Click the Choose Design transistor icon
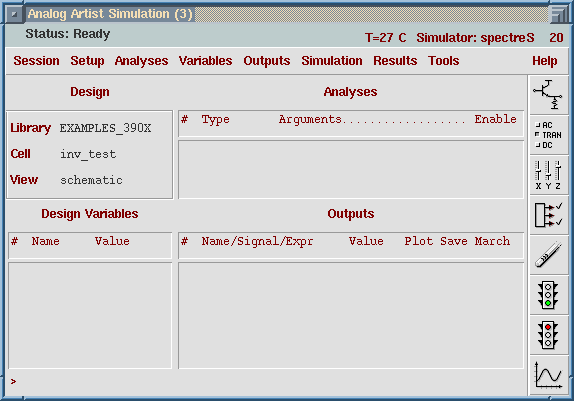This screenshot has width=574, height=401. point(548,94)
